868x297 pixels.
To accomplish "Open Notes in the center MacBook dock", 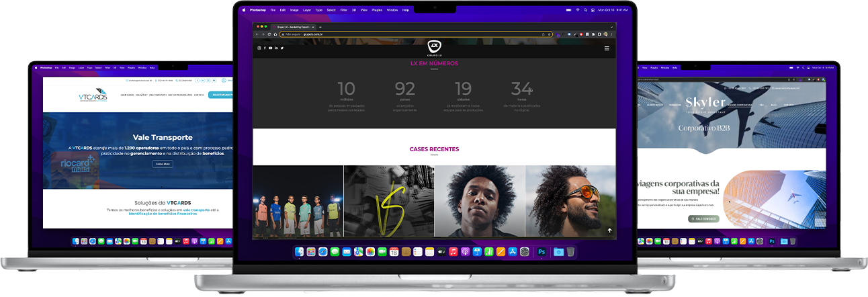I will [430, 252].
